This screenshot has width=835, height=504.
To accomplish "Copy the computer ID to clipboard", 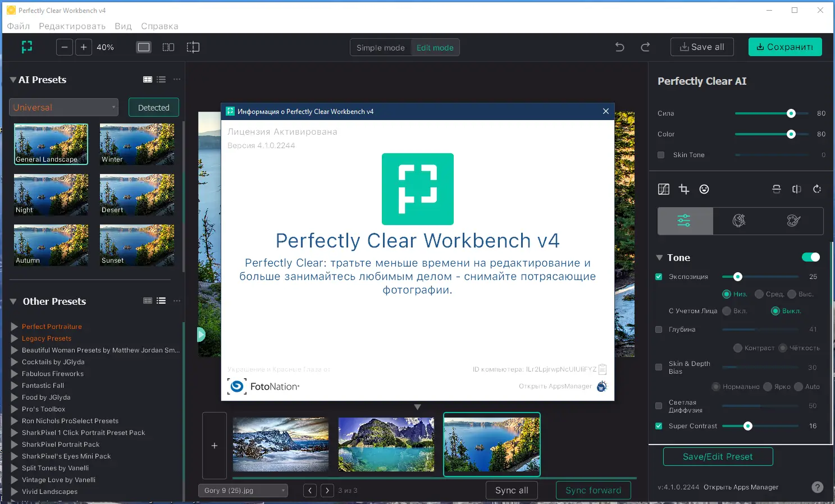I will pos(603,369).
